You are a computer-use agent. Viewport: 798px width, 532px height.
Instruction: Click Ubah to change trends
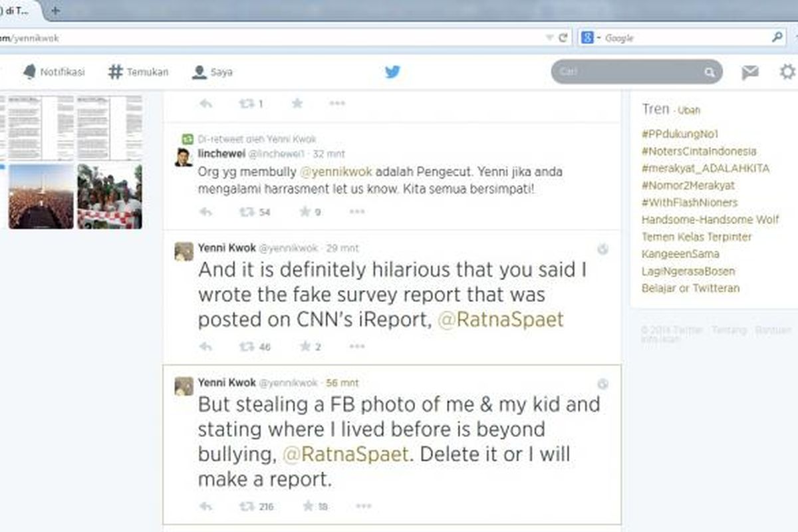coord(689,110)
